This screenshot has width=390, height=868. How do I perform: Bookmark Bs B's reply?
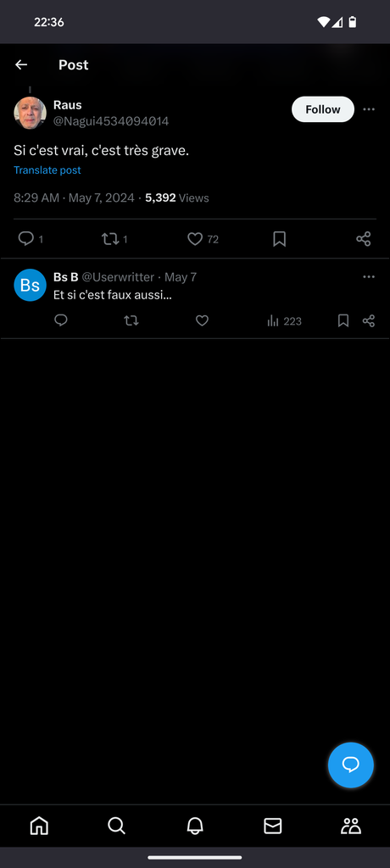pyautogui.click(x=343, y=320)
